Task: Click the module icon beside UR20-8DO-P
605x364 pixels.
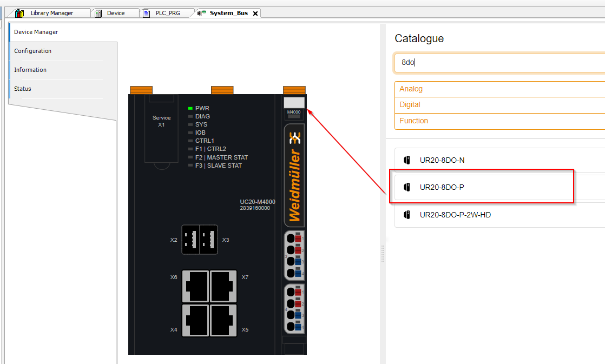Action: pos(407,187)
